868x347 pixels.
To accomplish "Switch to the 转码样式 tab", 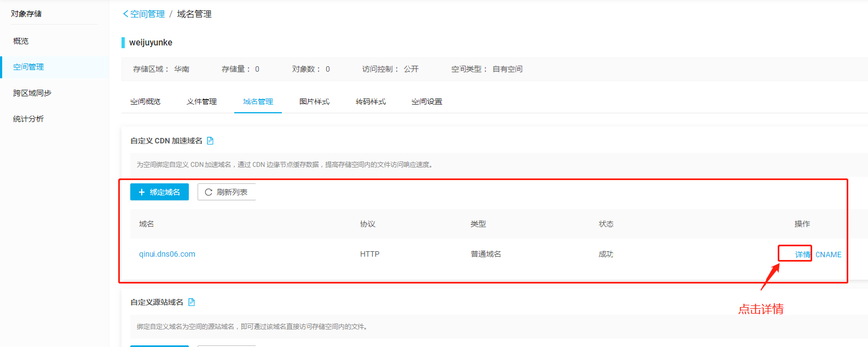I will pyautogui.click(x=371, y=102).
